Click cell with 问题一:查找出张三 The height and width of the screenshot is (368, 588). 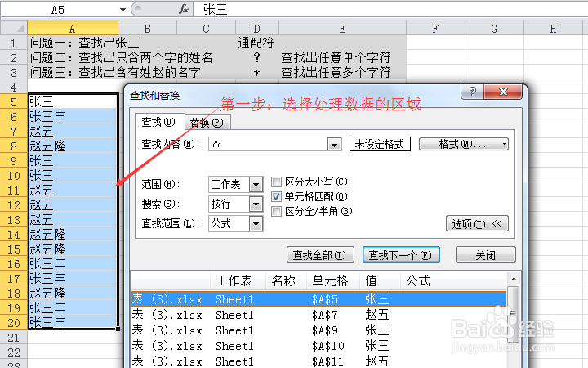coord(73,43)
